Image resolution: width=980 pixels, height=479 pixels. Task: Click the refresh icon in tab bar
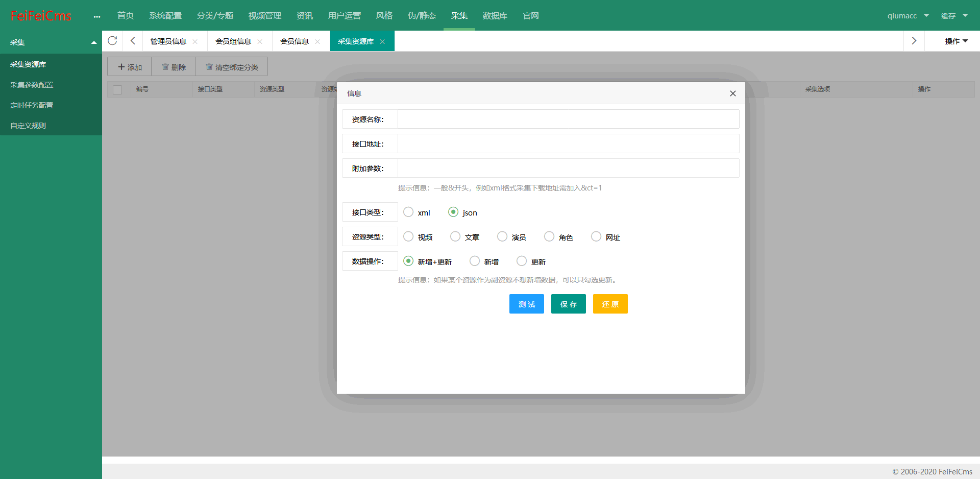(112, 41)
